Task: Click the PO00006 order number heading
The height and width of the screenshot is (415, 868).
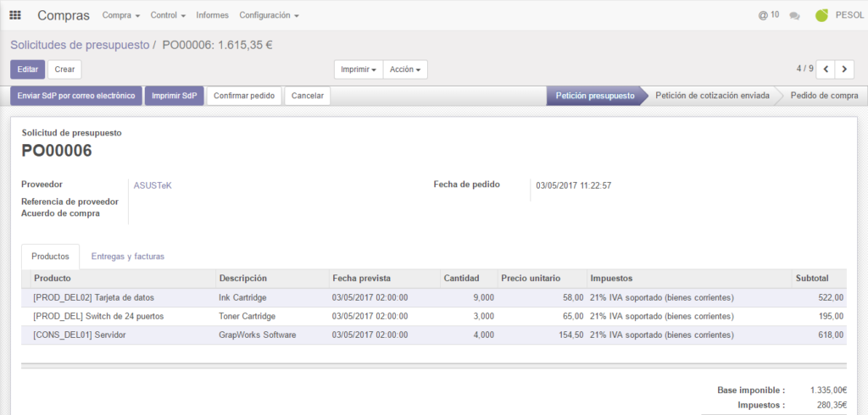Action: 57,151
